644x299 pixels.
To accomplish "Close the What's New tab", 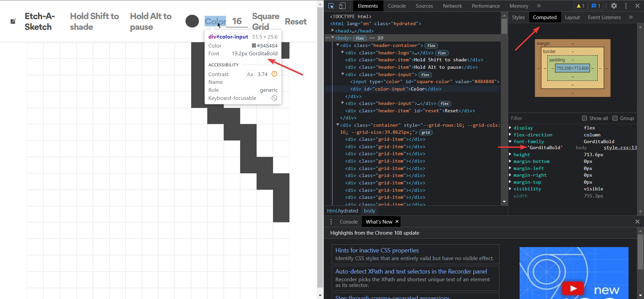I will pos(397,222).
